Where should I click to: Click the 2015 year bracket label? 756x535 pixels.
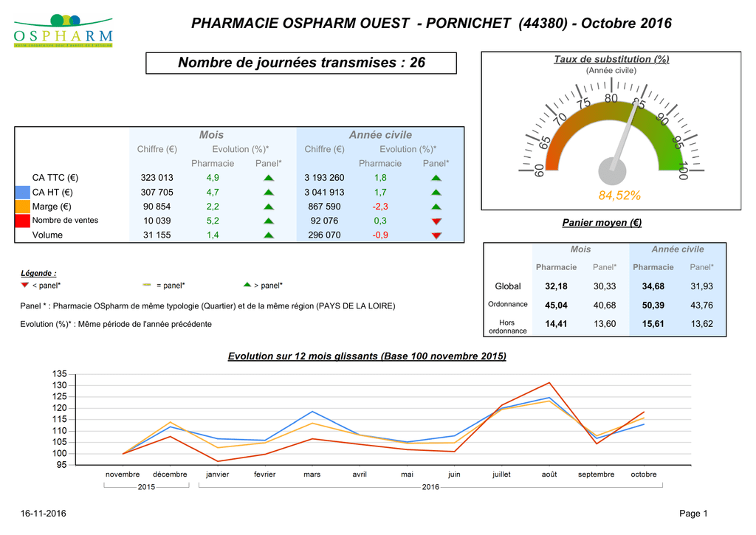pos(146,487)
